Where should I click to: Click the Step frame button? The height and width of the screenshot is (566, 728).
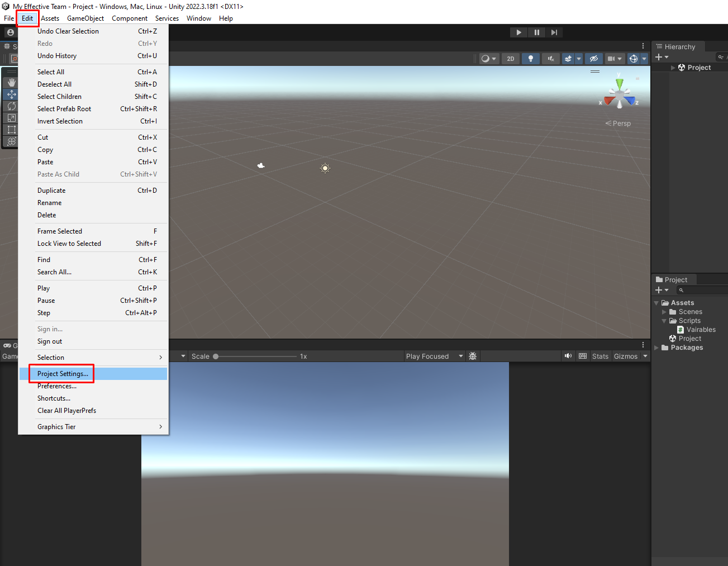554,32
